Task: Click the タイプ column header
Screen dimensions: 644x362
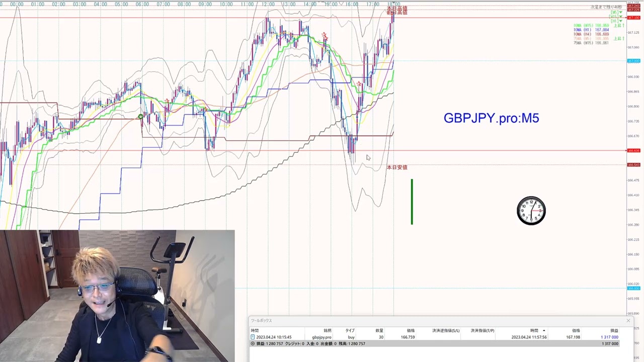Action: click(350, 330)
